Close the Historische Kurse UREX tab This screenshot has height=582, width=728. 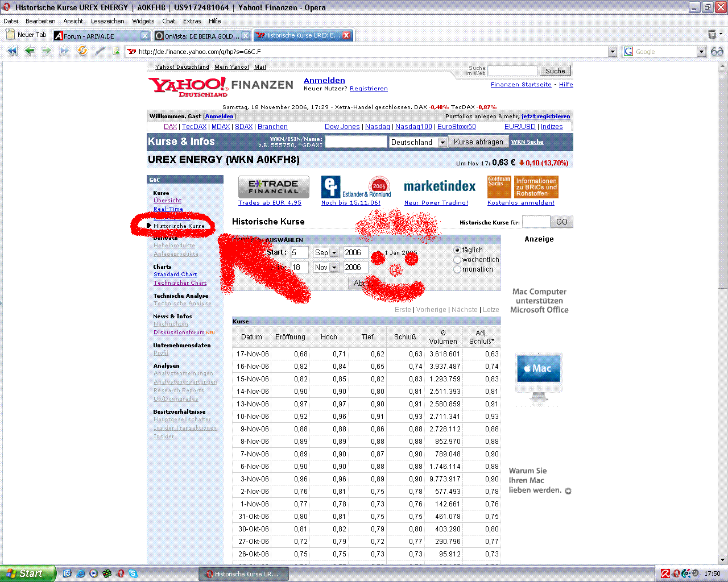[x=346, y=35]
